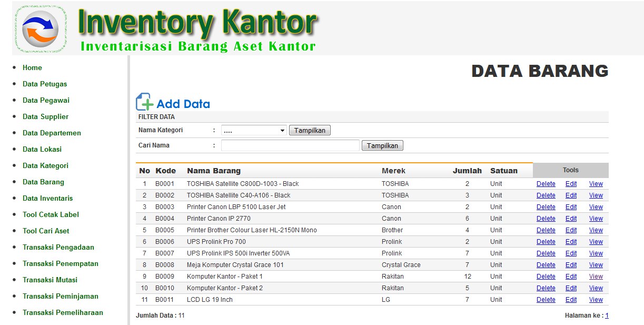The width and height of the screenshot is (644, 325).
Task: Delete B0003 Printer Canon LBP 5100
Action: [x=546, y=207]
